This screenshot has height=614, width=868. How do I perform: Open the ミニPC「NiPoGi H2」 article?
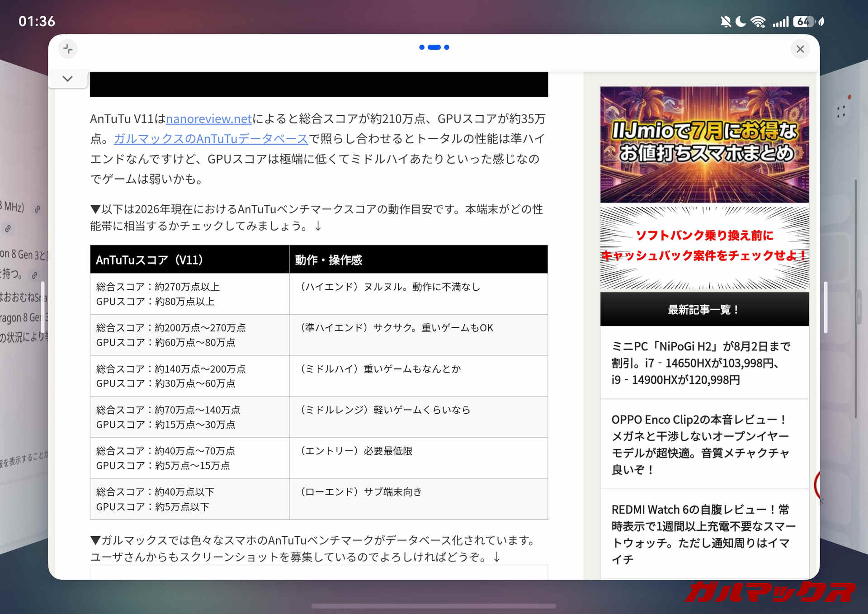(x=704, y=363)
